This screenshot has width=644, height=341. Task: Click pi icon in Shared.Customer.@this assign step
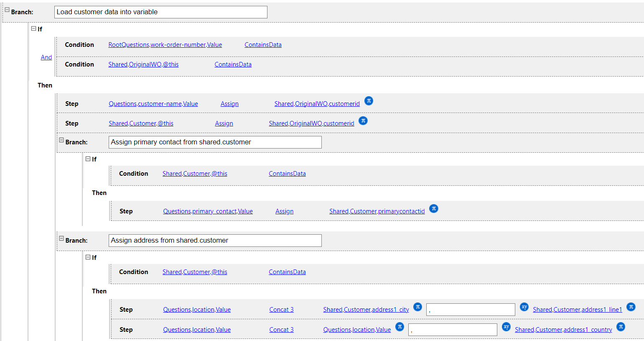(363, 121)
